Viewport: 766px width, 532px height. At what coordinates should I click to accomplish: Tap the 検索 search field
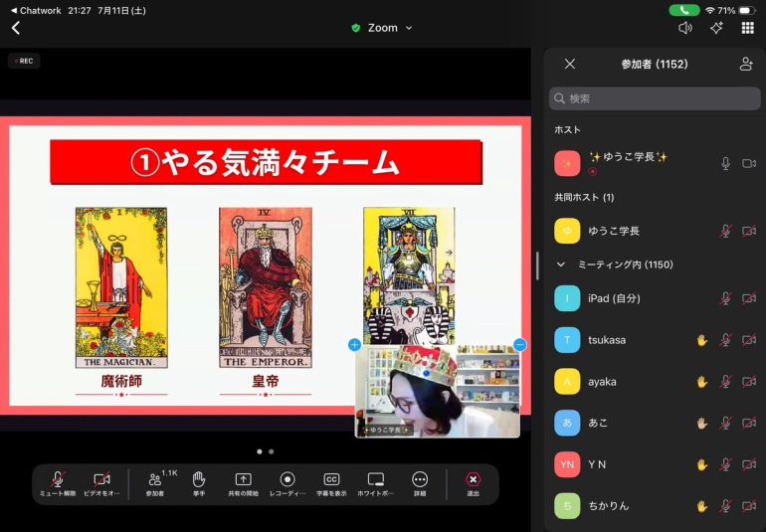[655, 98]
